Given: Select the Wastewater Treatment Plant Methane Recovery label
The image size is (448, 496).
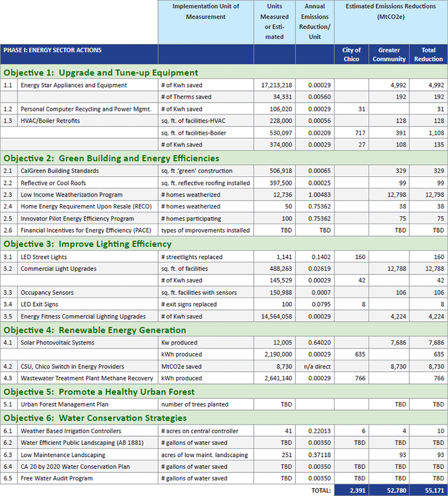Looking at the screenshot, I should click(86, 378).
